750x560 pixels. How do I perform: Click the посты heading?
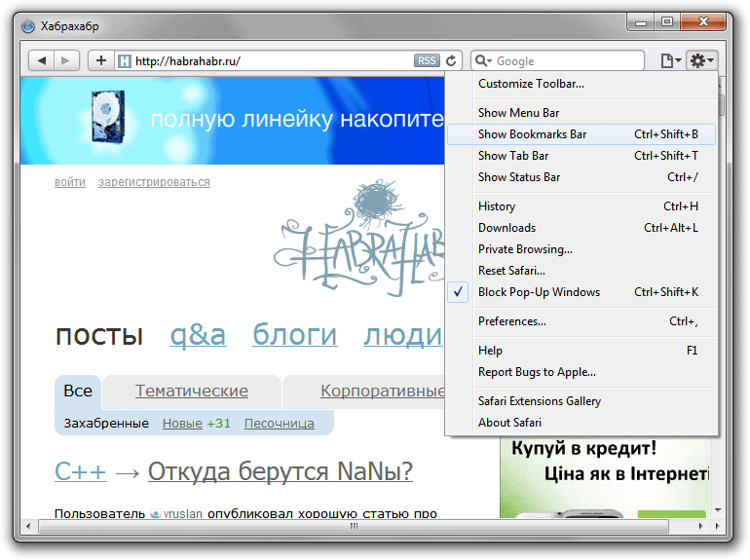click(99, 336)
